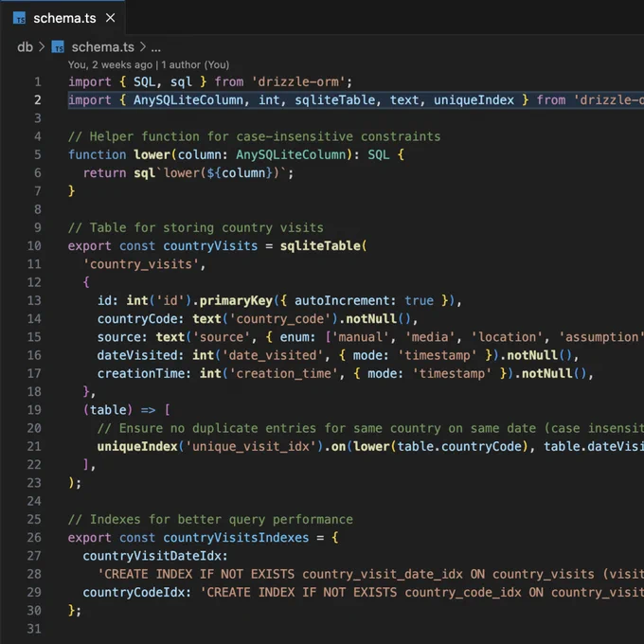Click 'AnySQLiteColumn' in the line 2 import
644x644 pixels.
[188, 99]
